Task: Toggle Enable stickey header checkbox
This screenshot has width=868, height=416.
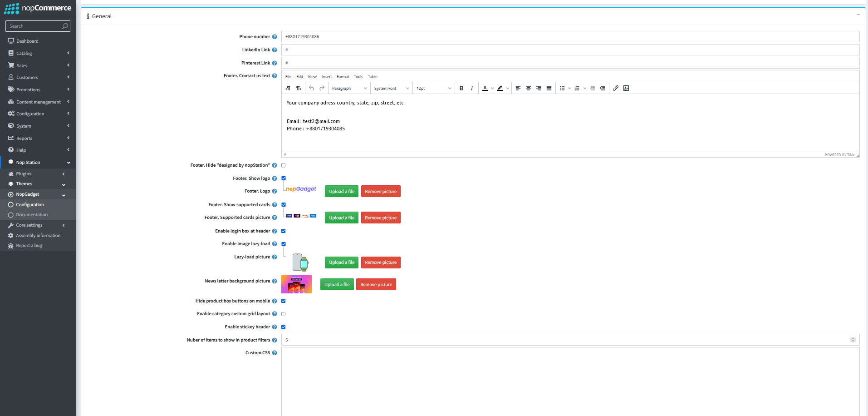Action: coord(284,327)
